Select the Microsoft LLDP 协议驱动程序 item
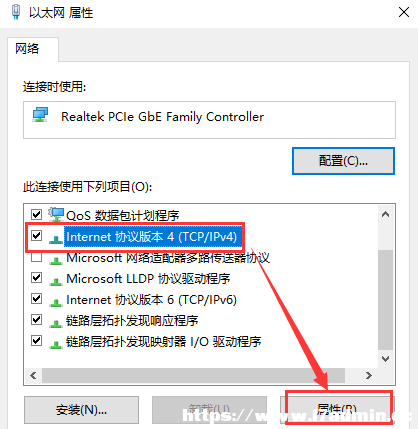418x429 pixels. tap(148, 279)
